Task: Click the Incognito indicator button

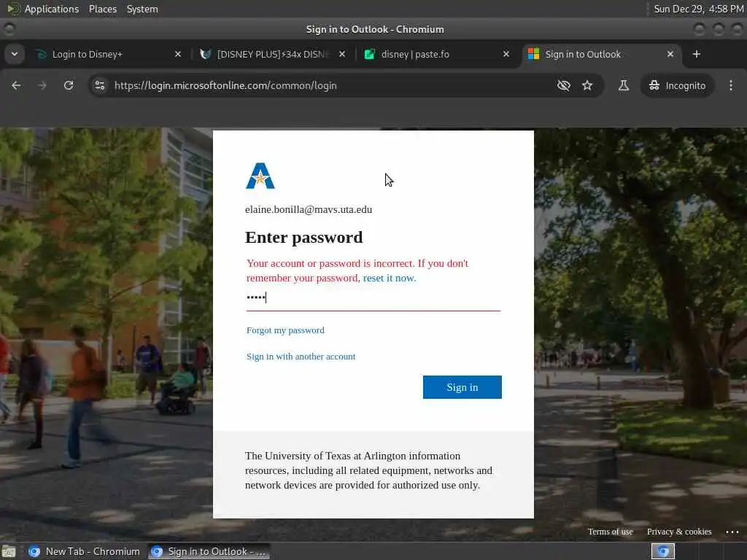Action: click(x=677, y=85)
